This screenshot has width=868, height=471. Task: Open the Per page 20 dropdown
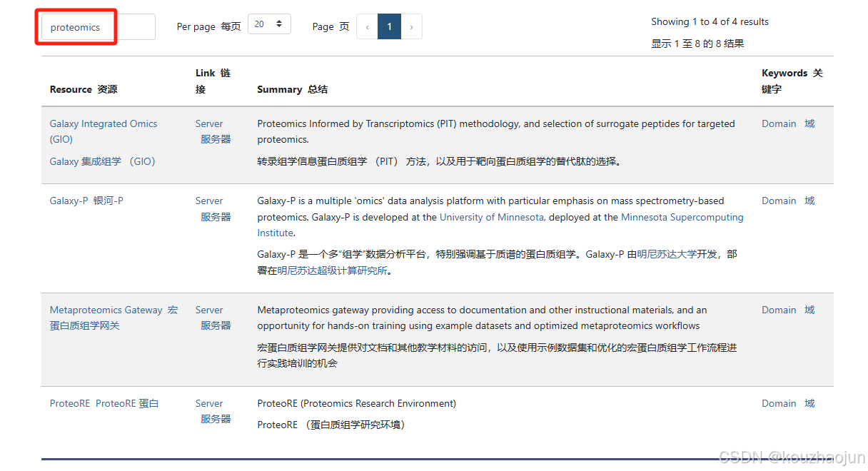coord(269,24)
